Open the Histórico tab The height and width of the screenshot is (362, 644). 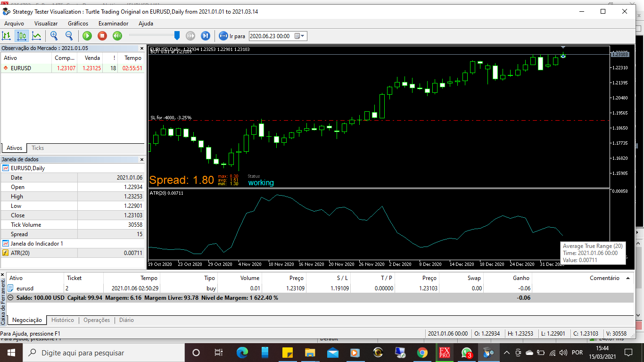pos(63,320)
